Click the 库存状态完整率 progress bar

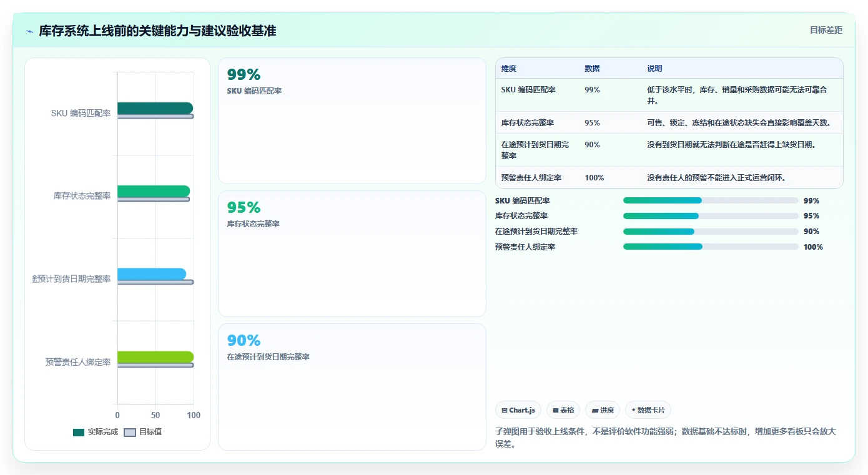click(711, 216)
